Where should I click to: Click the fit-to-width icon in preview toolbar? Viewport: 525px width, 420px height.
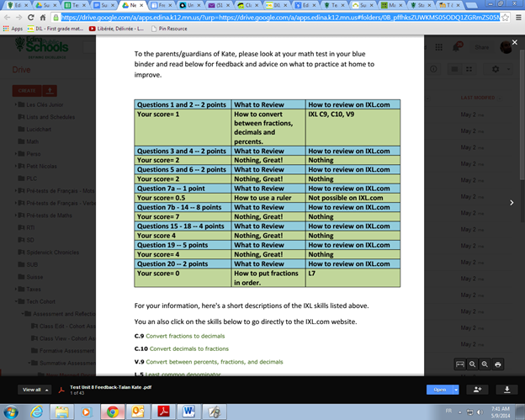pyautogui.click(x=460, y=364)
